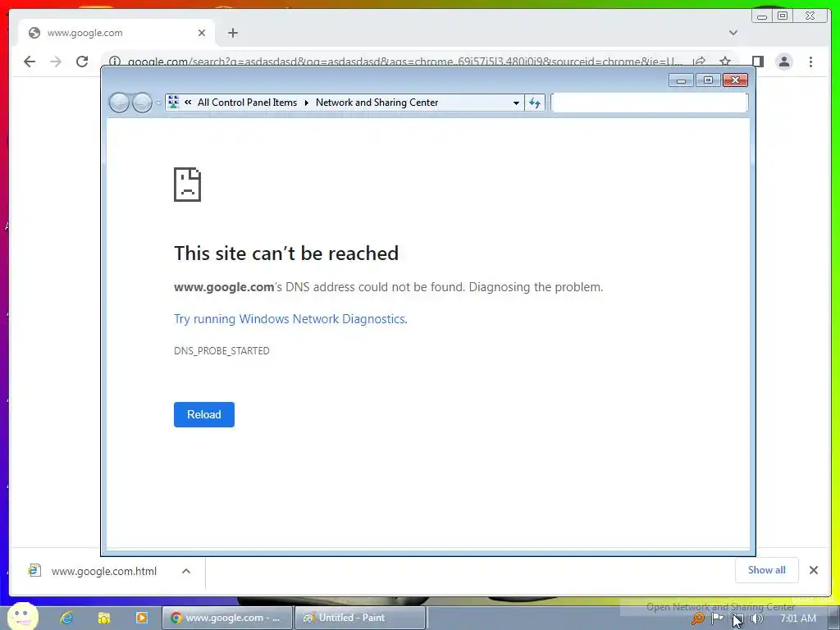
Task: Click the DNS_PROBE_STARTED error code text
Action: click(221, 351)
